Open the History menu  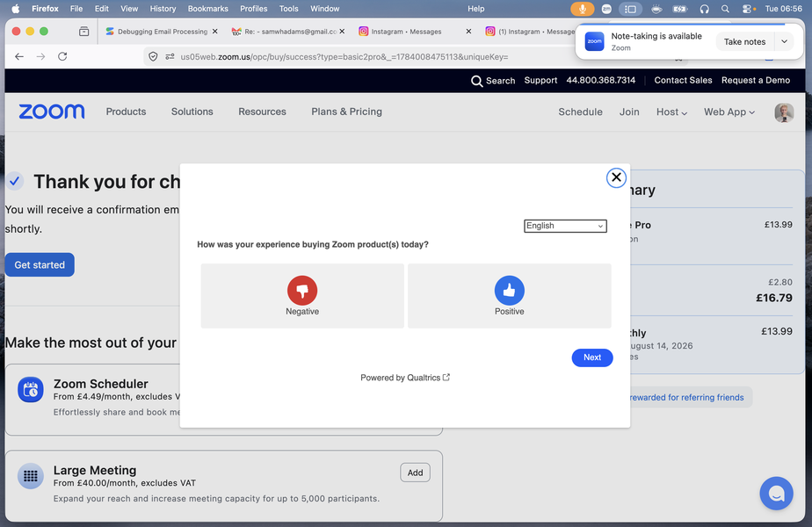coord(163,9)
